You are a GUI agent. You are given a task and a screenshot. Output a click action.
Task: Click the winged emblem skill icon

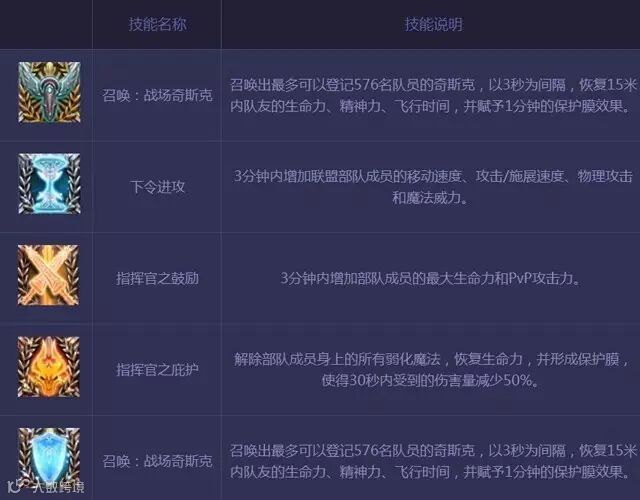(49, 92)
